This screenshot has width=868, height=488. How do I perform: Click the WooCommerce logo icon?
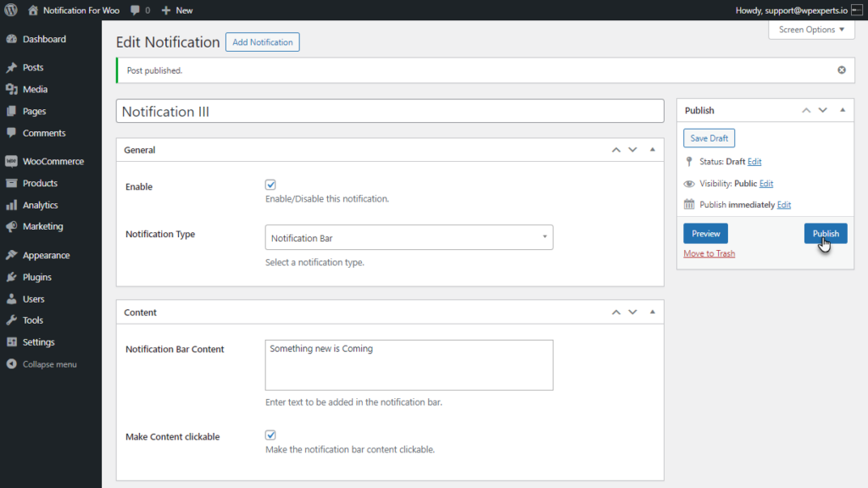pos(11,161)
